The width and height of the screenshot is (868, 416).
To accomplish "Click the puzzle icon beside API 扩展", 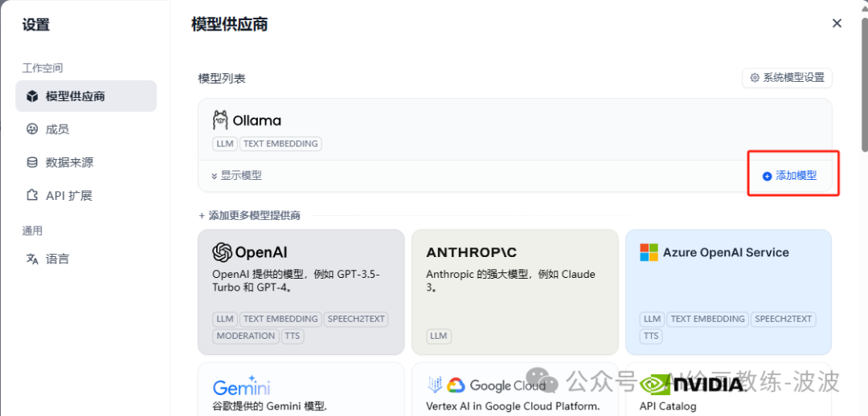I will (32, 196).
